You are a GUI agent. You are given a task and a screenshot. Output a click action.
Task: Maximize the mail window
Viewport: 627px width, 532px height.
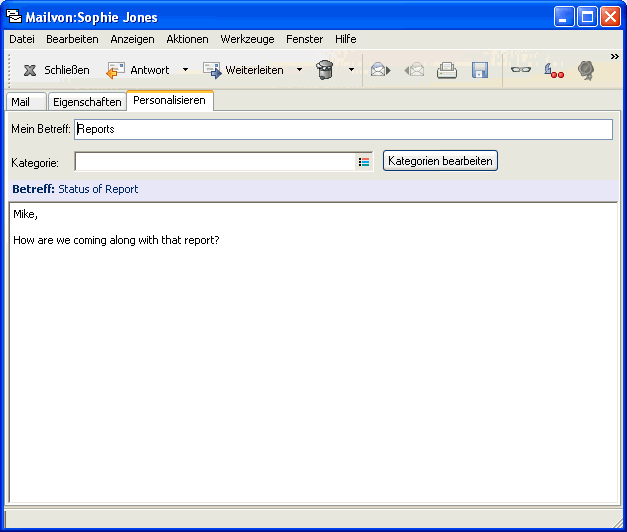click(x=587, y=17)
